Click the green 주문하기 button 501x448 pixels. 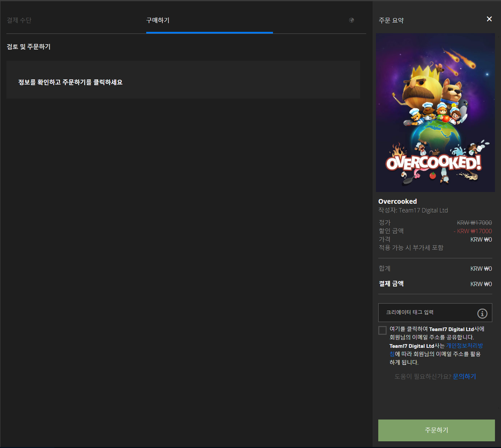point(436,430)
